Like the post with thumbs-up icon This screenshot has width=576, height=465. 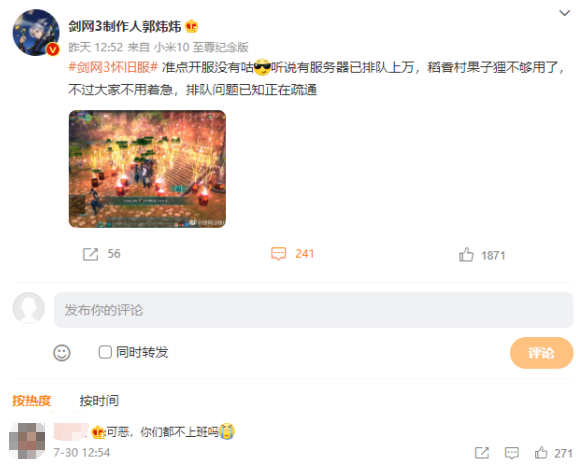[466, 255]
